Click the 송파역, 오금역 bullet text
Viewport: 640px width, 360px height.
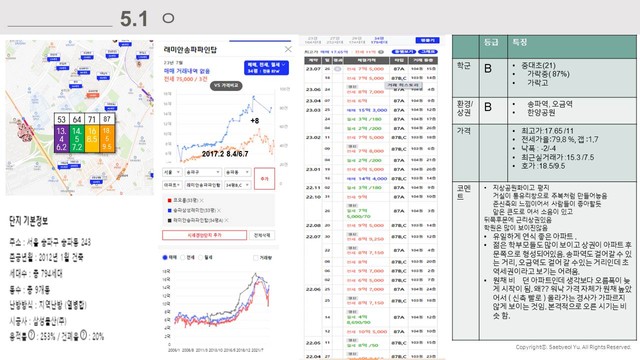coord(549,104)
